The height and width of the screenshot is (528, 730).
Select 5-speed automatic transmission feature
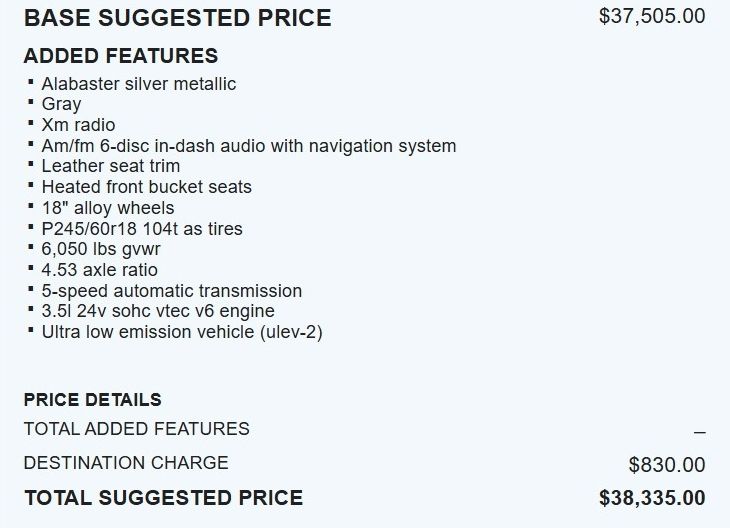171,291
